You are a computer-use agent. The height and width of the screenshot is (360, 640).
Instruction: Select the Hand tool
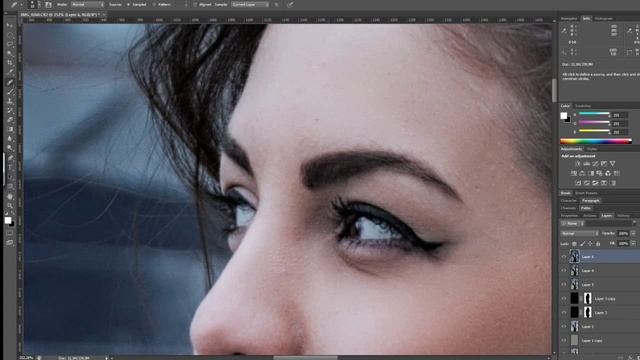tap(10, 196)
